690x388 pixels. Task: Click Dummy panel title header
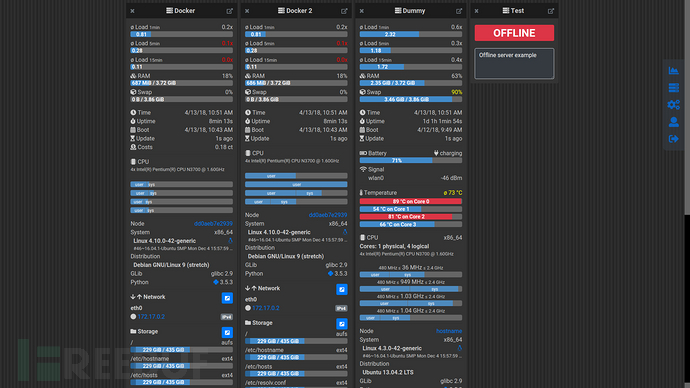point(410,11)
